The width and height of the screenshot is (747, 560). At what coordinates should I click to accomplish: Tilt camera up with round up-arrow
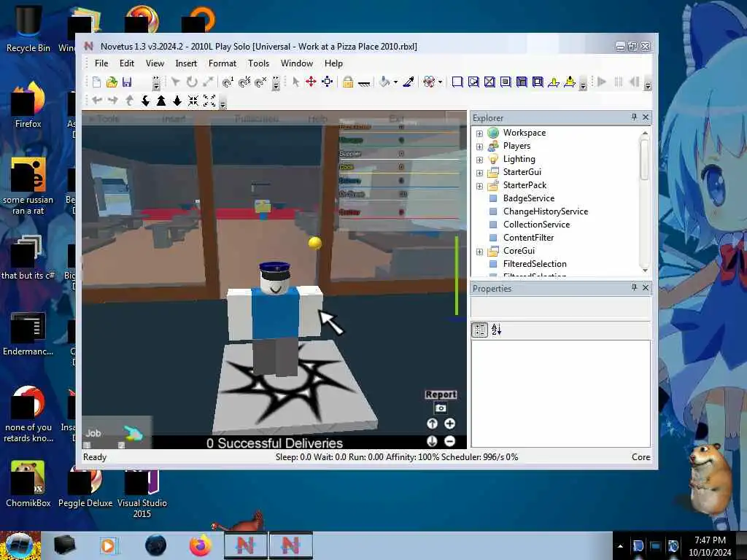(x=432, y=424)
